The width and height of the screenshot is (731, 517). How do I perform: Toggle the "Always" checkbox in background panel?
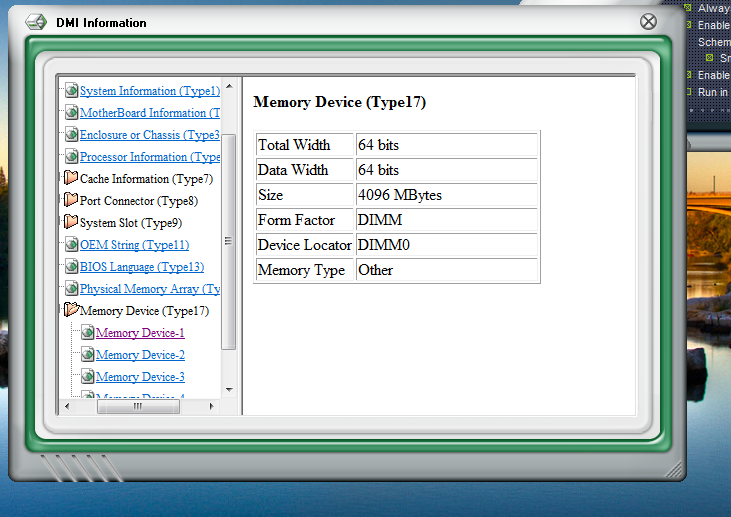point(688,8)
